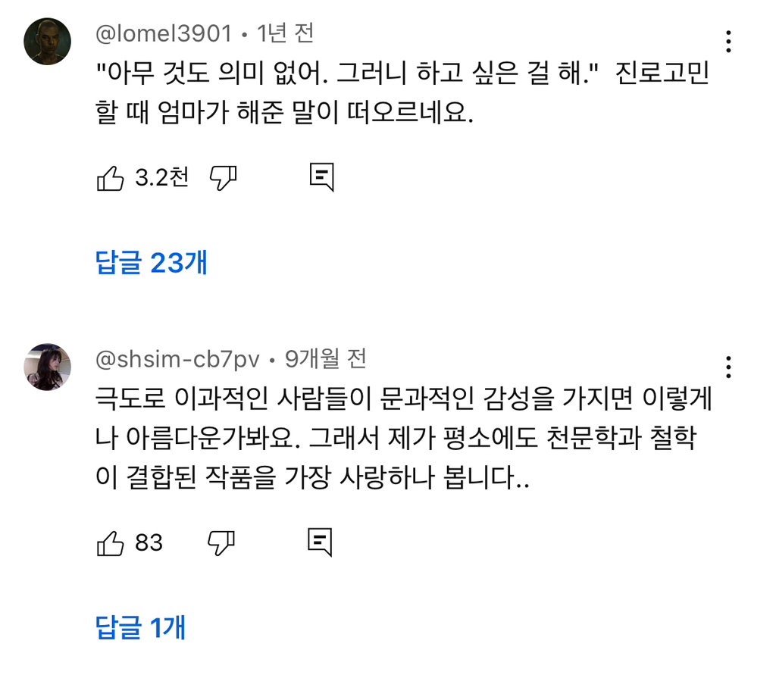The width and height of the screenshot is (776, 700).
Task: Open the options menu for the second comment
Action: click(x=728, y=367)
